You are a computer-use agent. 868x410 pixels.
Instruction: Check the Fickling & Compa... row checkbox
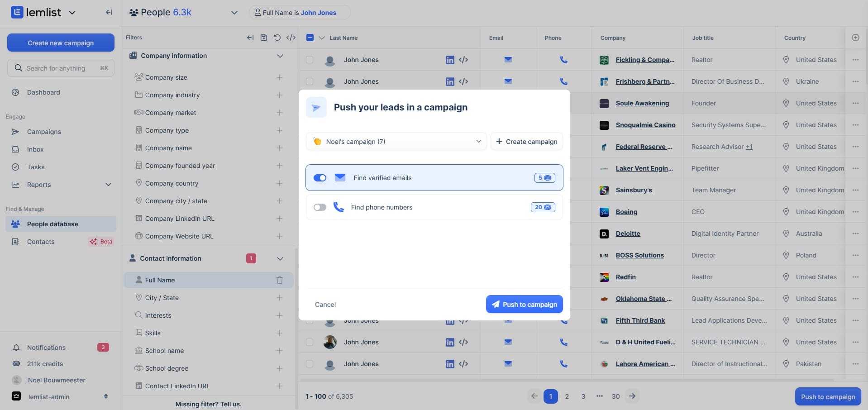(310, 60)
